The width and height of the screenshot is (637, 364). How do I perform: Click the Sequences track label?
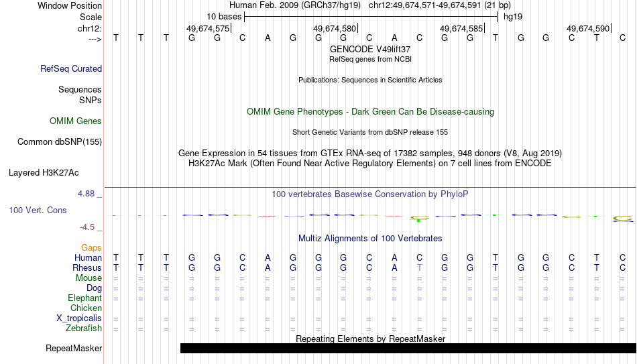pos(80,89)
